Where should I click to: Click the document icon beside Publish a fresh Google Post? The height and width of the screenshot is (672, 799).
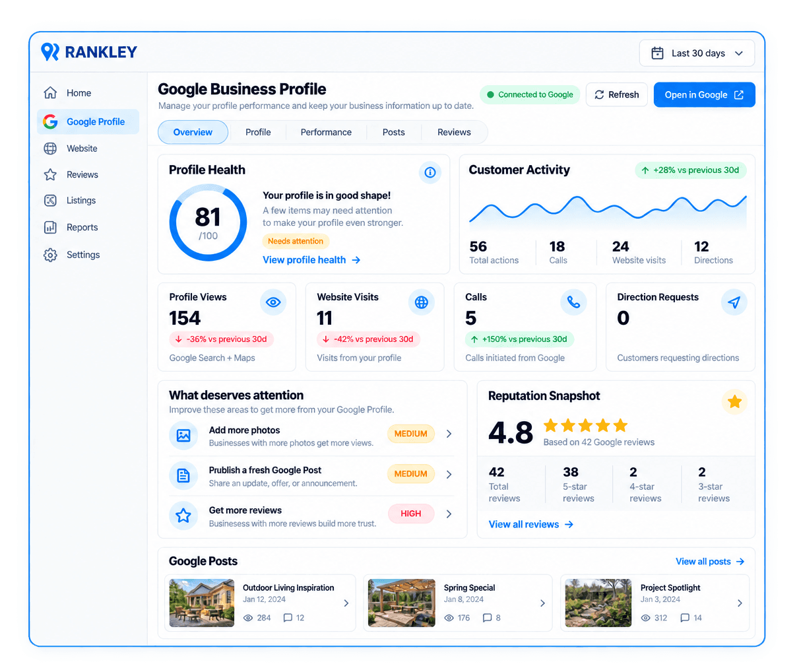[x=183, y=475]
